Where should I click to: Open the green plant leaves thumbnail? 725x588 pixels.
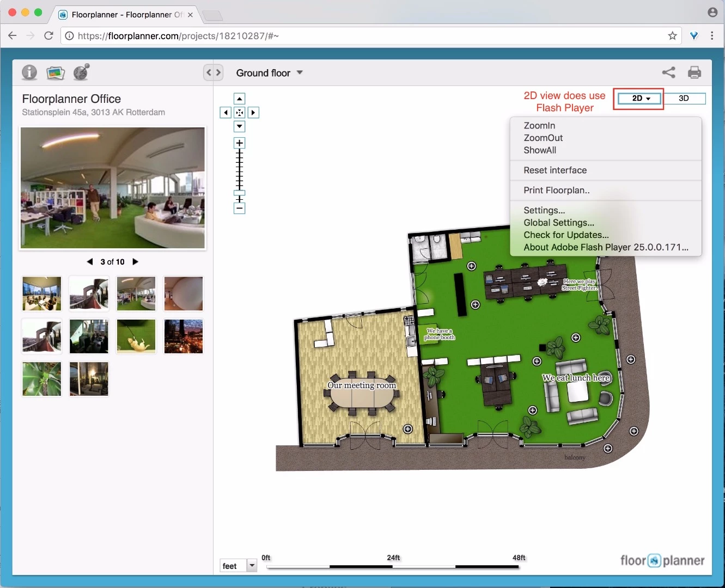click(x=42, y=379)
